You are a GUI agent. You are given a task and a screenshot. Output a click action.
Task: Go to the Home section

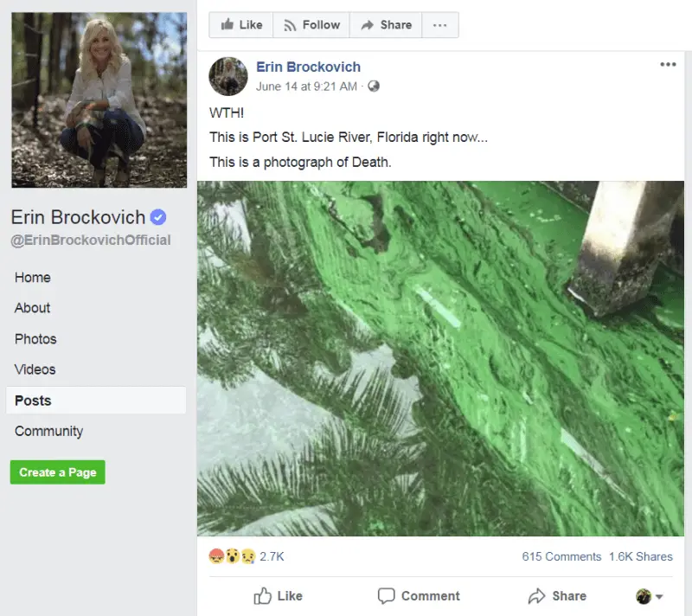tap(33, 278)
